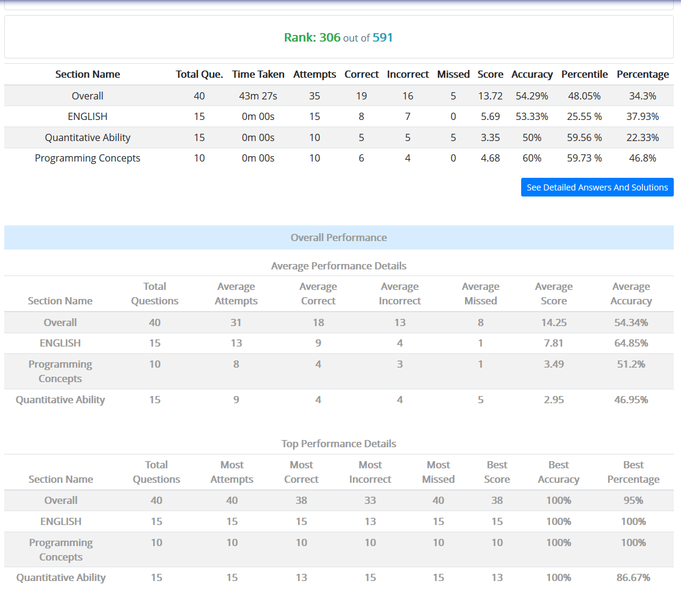This screenshot has width=681, height=616.
Task: Click the Average Score column header
Action: click(553, 294)
